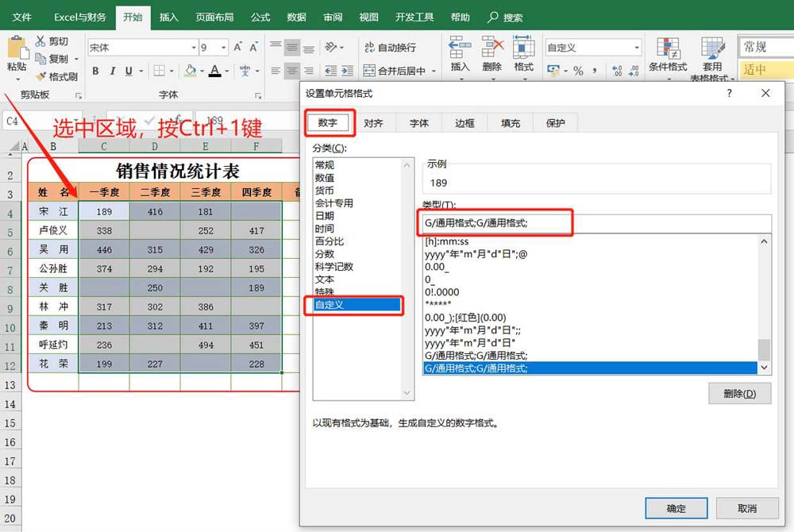Click the Insert cells (插入) icon
The image size is (794, 532).
[460, 47]
